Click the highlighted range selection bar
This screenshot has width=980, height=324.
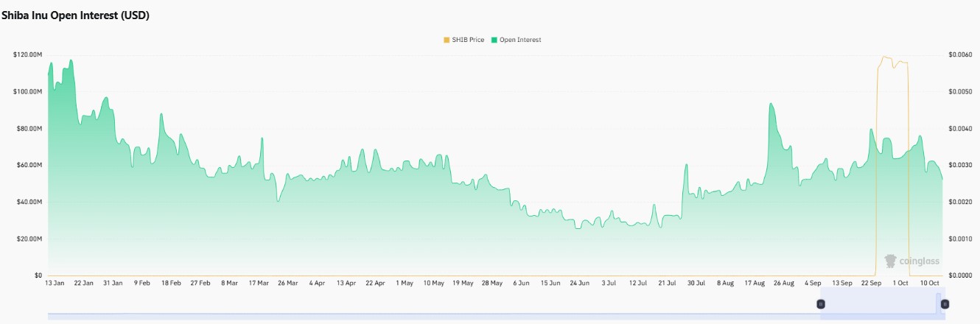point(883,303)
